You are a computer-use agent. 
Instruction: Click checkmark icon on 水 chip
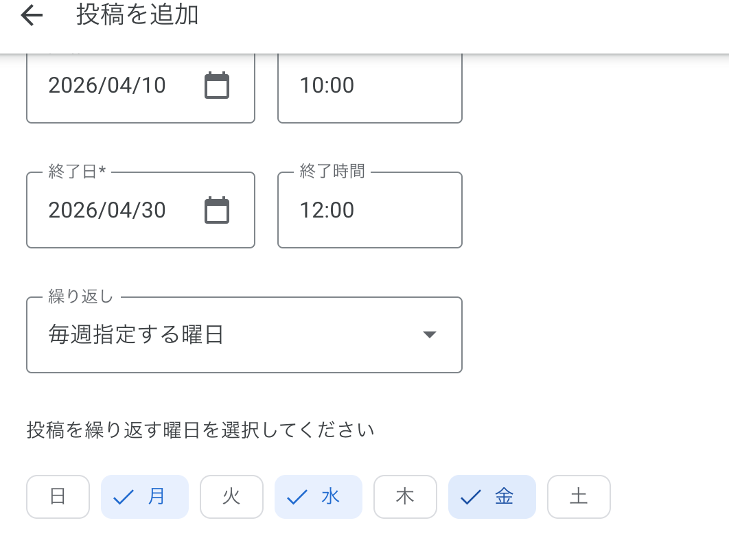point(297,497)
